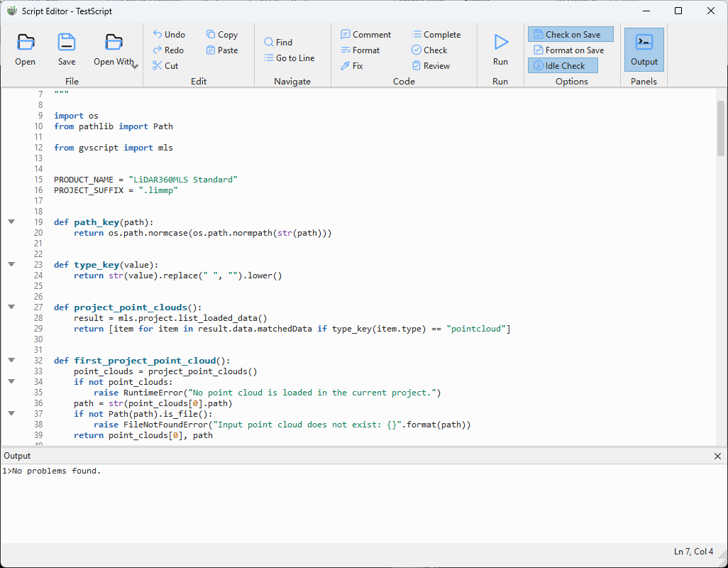Collapse first_project_point_cloud function fold
The height and width of the screenshot is (568, 728).
click(x=11, y=361)
